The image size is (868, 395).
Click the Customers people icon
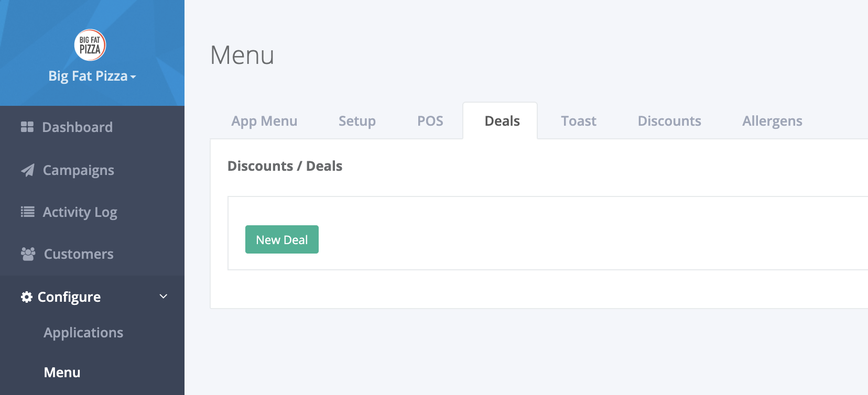coord(28,254)
